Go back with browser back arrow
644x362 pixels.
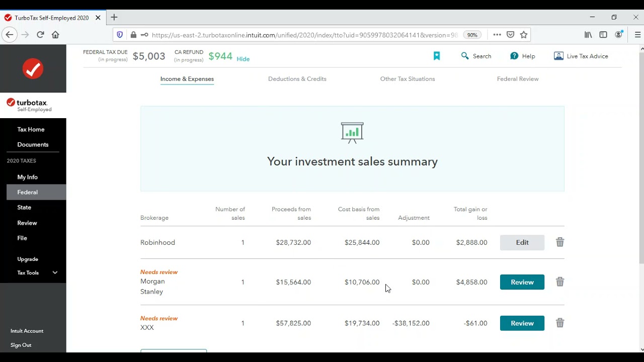[x=9, y=35]
